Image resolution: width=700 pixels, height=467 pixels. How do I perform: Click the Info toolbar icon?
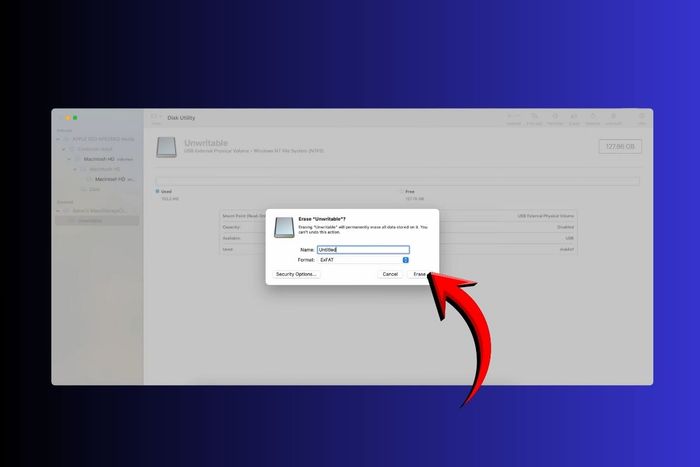tap(642, 118)
